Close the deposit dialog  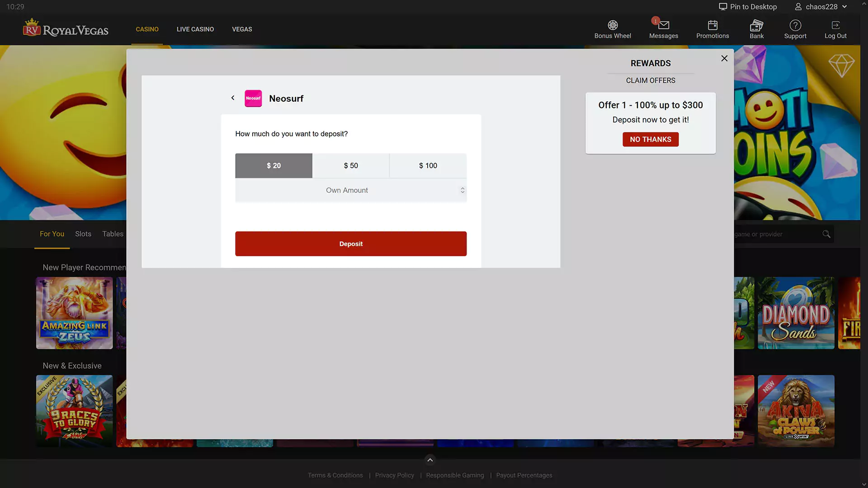tap(724, 58)
